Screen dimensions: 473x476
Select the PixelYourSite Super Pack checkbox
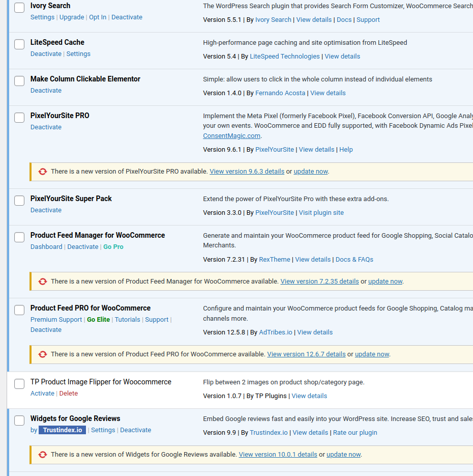19,201
